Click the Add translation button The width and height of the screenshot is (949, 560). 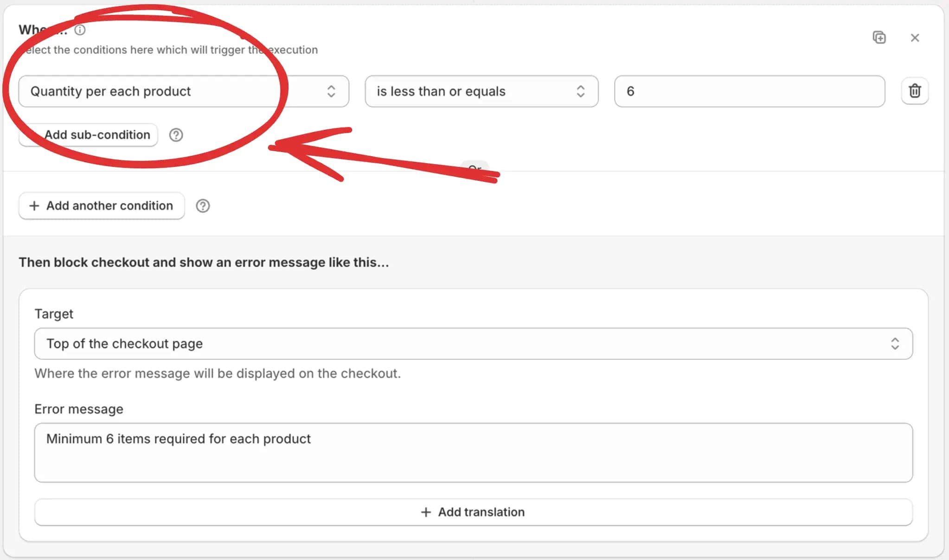click(x=472, y=512)
